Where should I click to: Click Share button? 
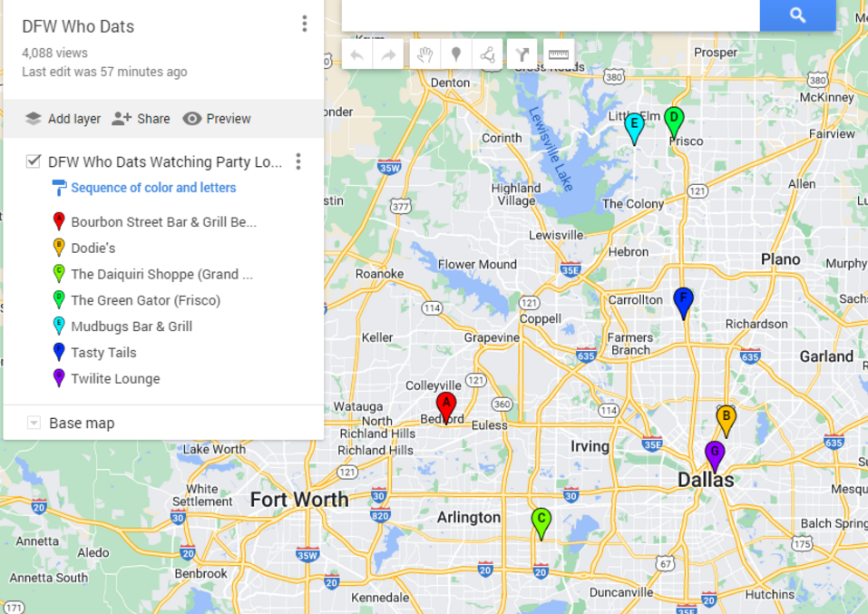141,119
